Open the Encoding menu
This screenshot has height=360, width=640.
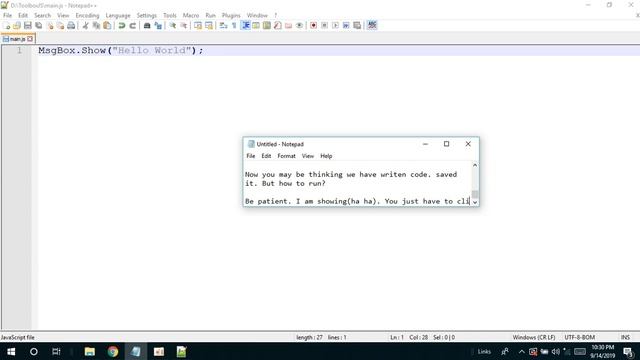point(87,16)
